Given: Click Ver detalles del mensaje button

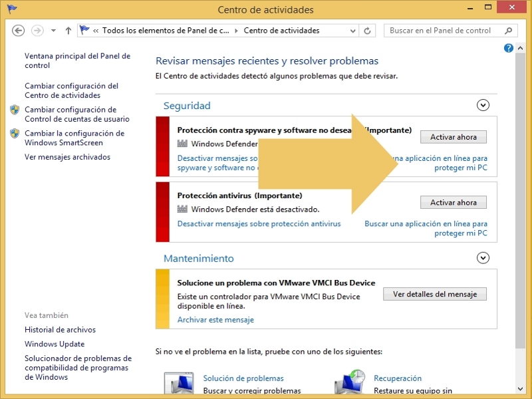Looking at the screenshot, I should 435,294.
